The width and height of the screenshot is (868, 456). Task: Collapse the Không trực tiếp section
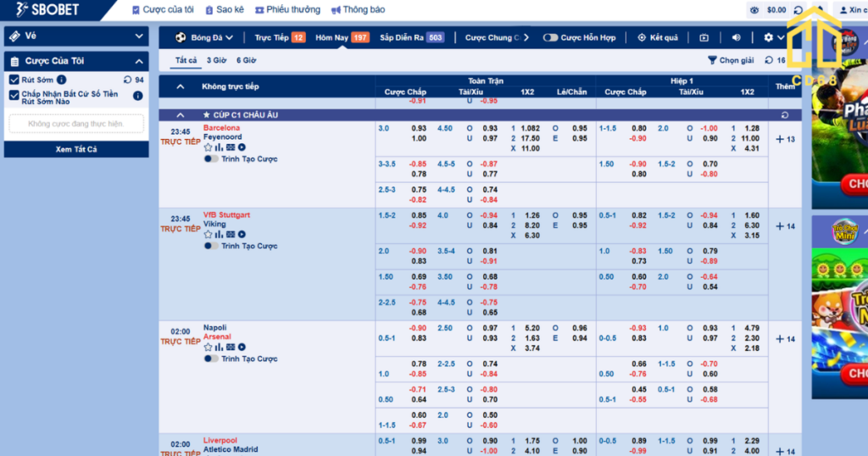point(181,86)
